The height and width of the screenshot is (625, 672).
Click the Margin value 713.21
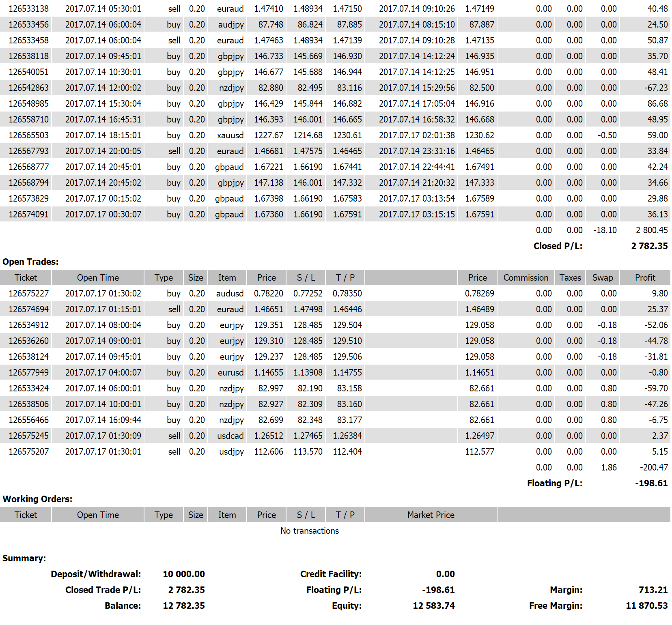653,590
